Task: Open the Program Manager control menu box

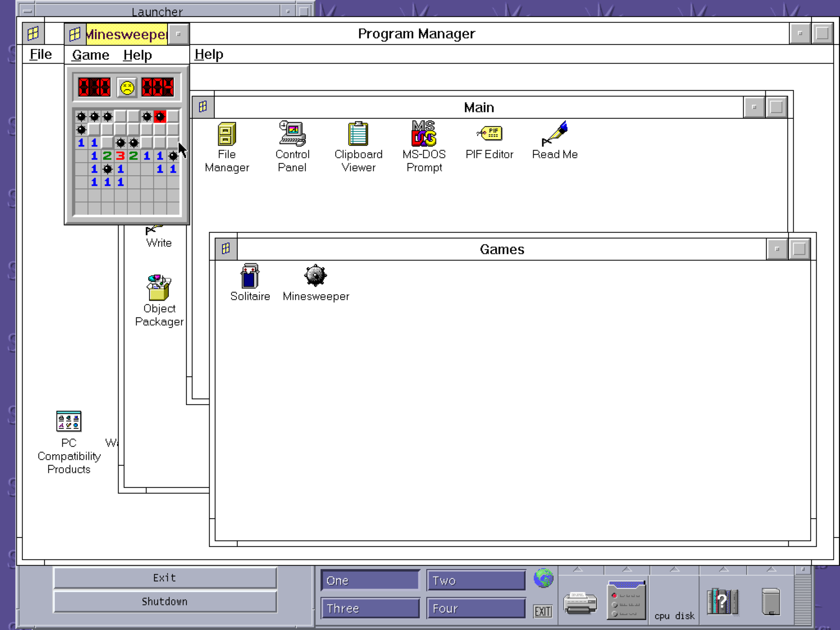Action: 33,33
